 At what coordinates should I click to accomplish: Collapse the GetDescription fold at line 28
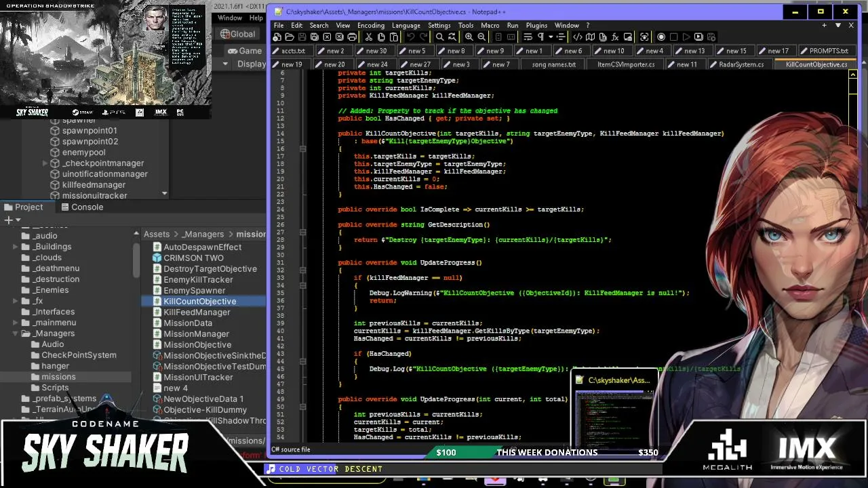tap(302, 232)
